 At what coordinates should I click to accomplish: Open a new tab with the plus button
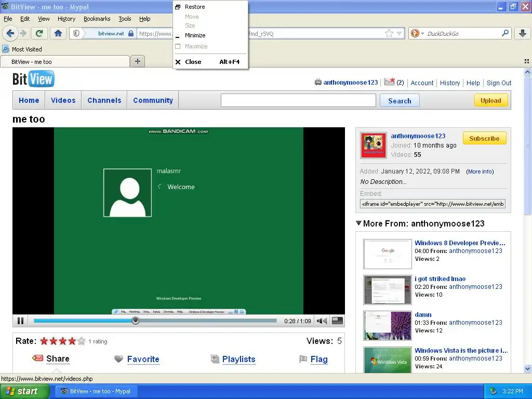(x=137, y=61)
